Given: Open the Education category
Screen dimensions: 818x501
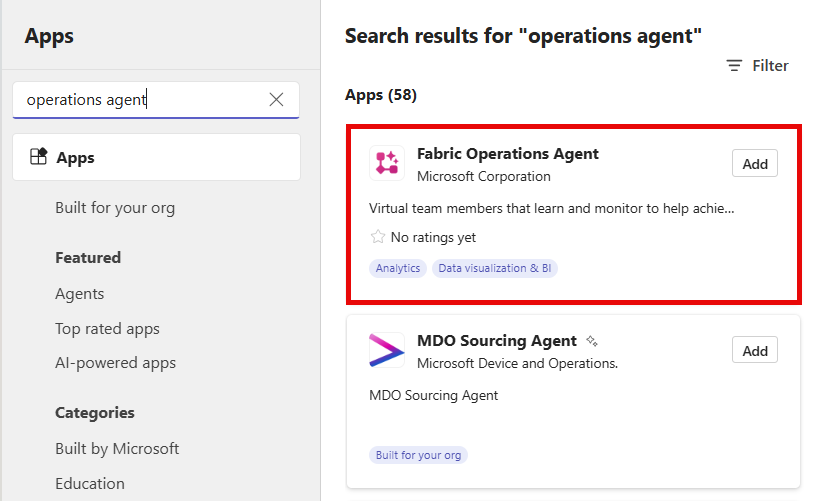Looking at the screenshot, I should pyautogui.click(x=90, y=484).
